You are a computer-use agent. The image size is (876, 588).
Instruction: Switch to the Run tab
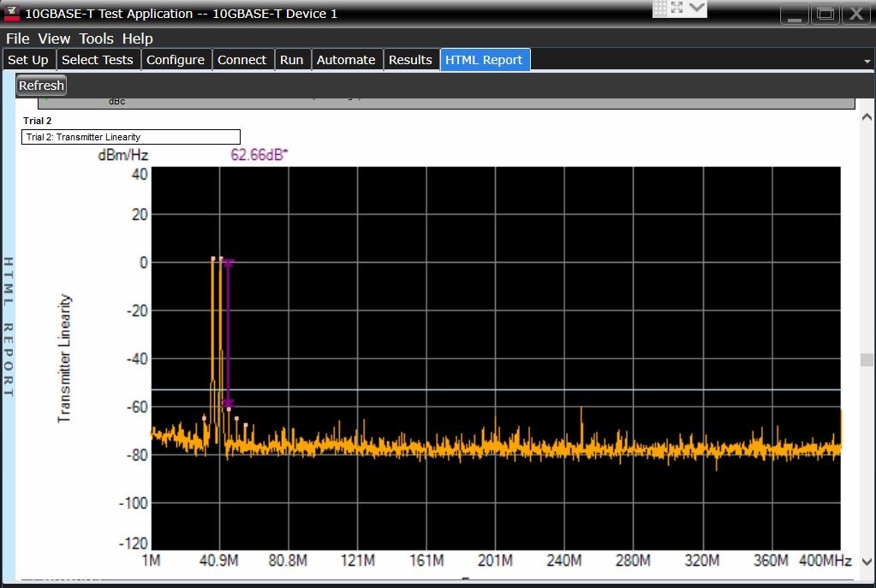coord(292,59)
